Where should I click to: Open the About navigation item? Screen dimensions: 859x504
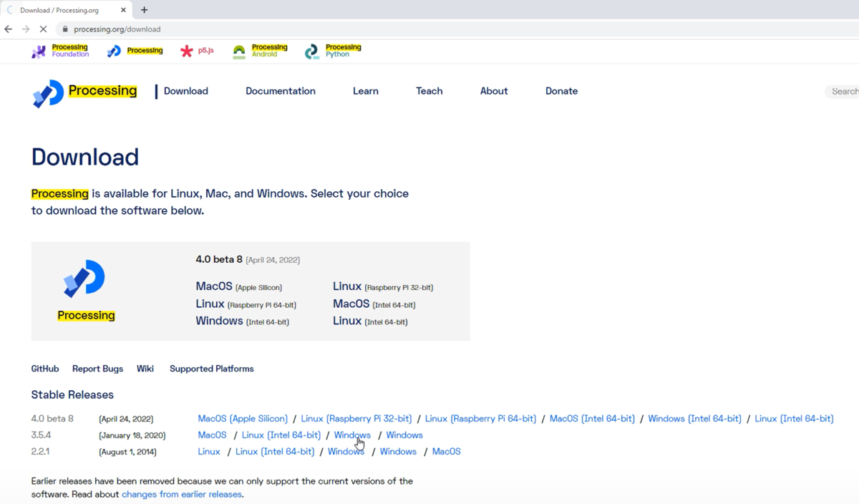pos(494,91)
